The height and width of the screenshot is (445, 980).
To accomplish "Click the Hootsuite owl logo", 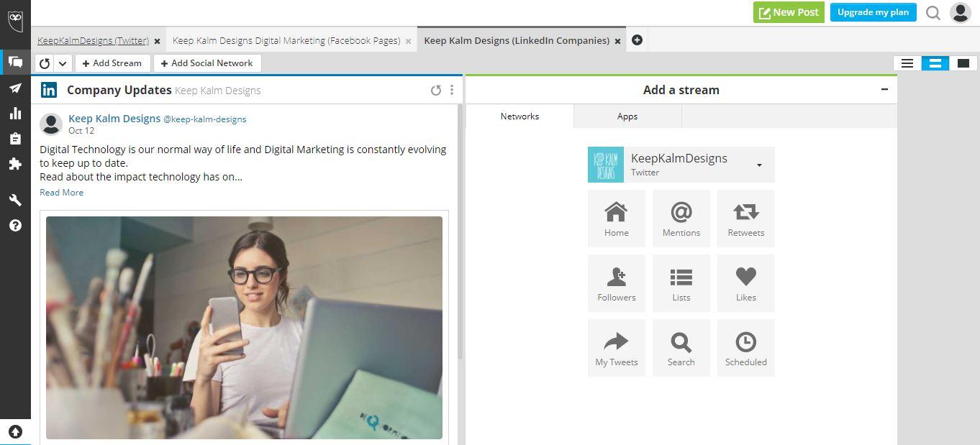I will point(15,20).
